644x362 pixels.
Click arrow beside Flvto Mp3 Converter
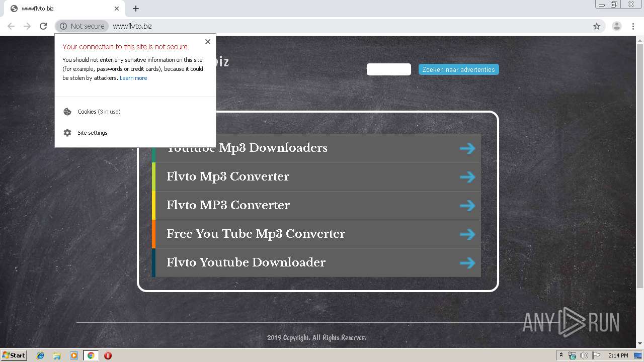pyautogui.click(x=467, y=176)
